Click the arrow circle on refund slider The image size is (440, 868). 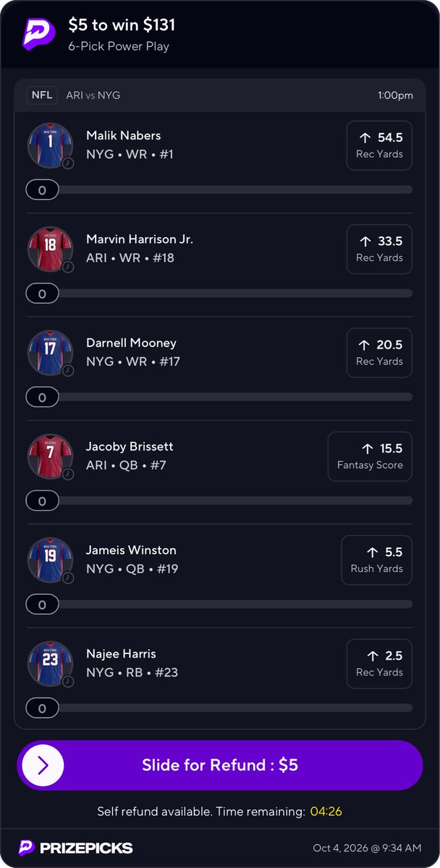43,765
